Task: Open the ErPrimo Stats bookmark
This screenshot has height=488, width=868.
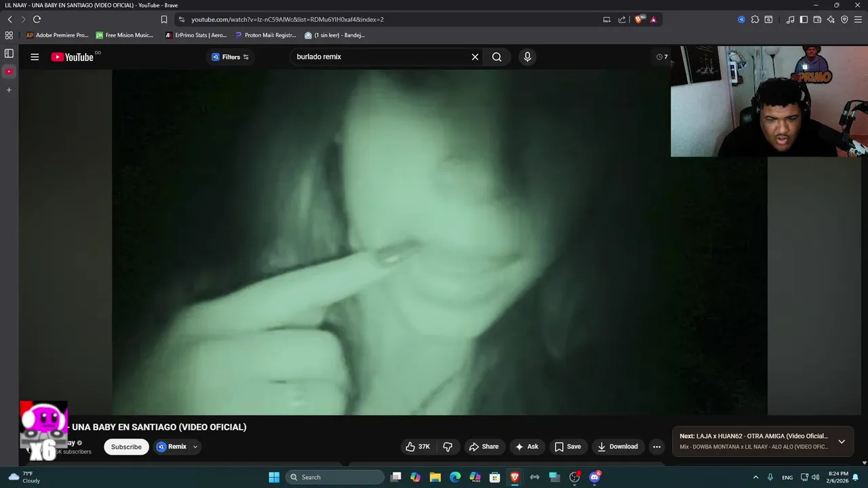Action: (x=196, y=35)
